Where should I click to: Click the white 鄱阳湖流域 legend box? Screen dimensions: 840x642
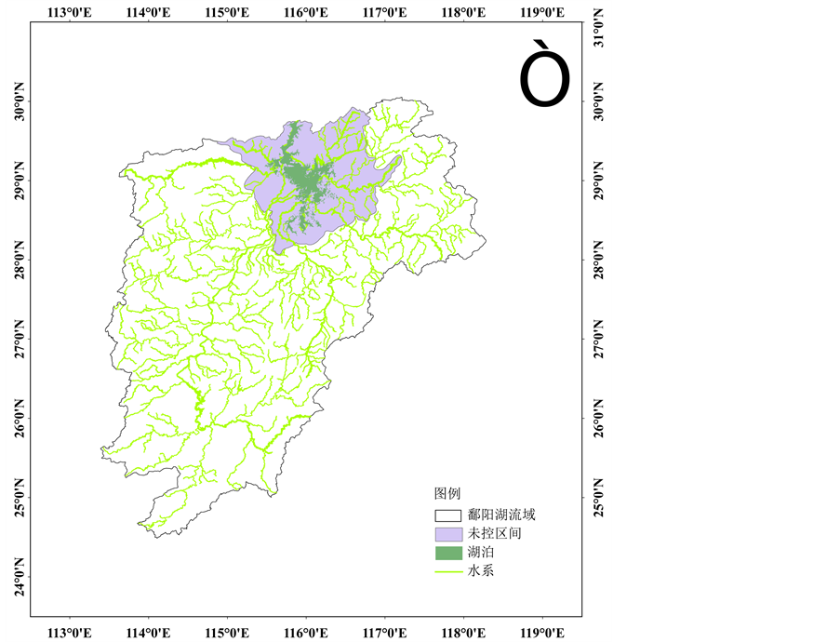tap(447, 515)
